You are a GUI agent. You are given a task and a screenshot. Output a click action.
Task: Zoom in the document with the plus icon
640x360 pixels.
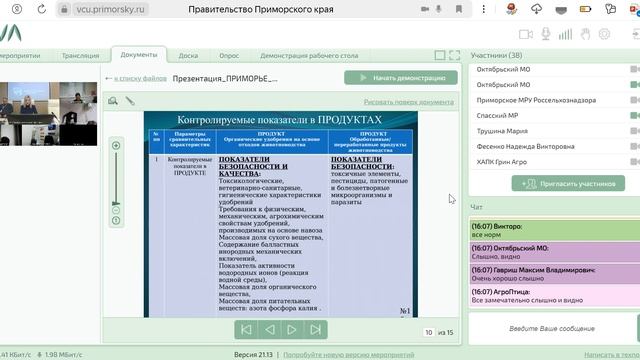(116, 145)
